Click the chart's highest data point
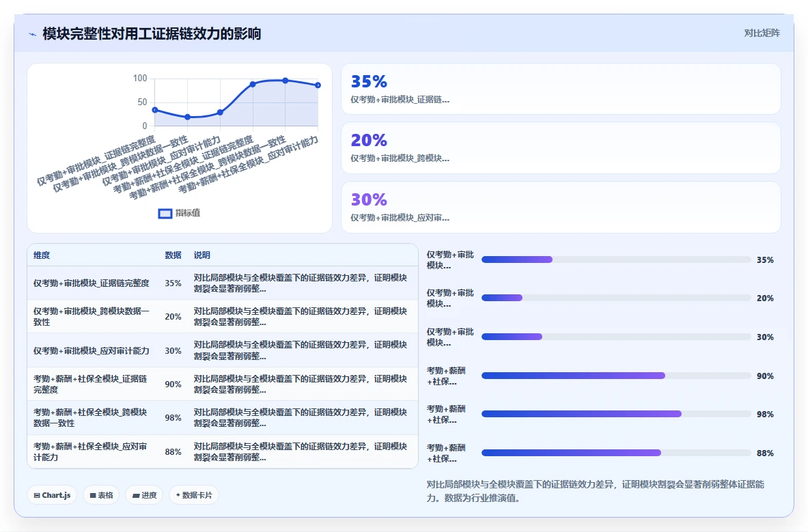 (x=285, y=81)
